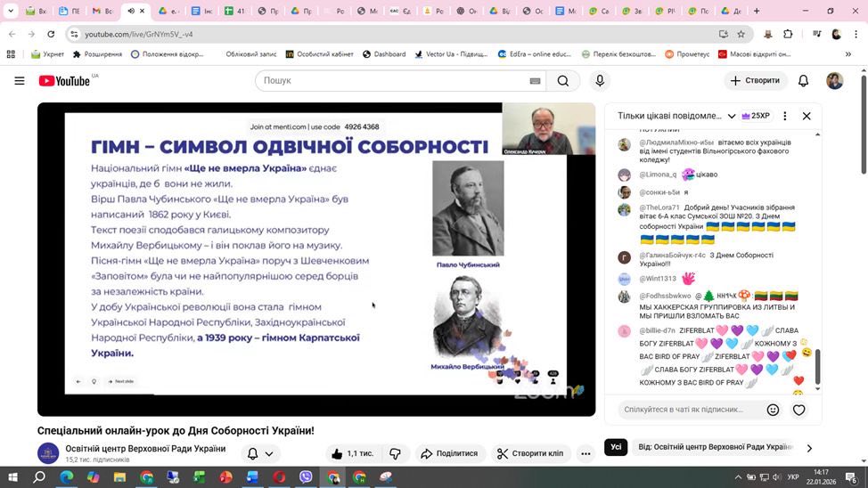The height and width of the screenshot is (488, 868).
Task: Send a heart reaction in chat
Action: click(798, 410)
